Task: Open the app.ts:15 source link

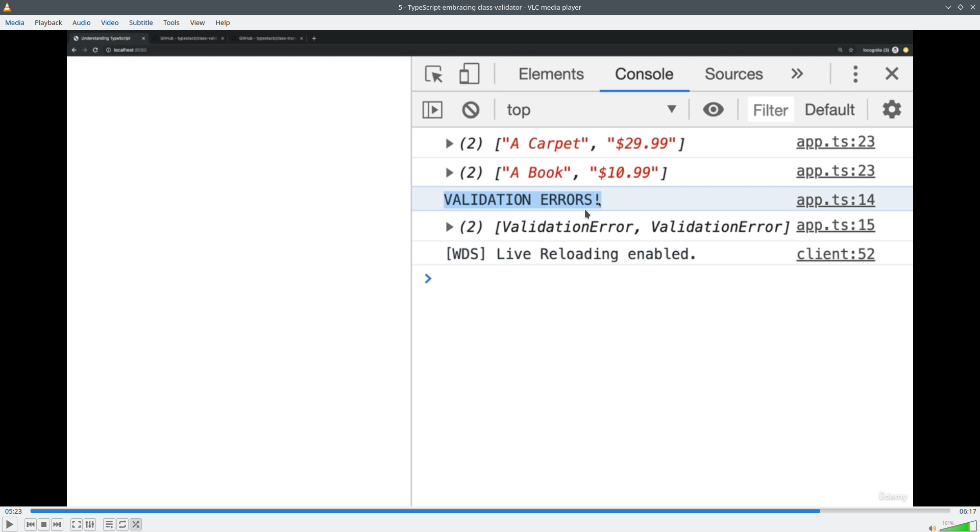Action: (x=836, y=226)
